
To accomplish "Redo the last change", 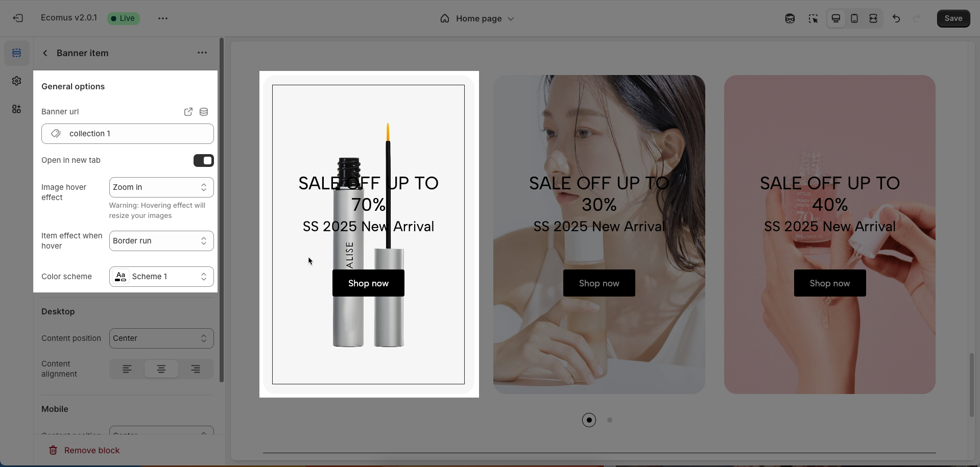I will click(x=917, y=18).
